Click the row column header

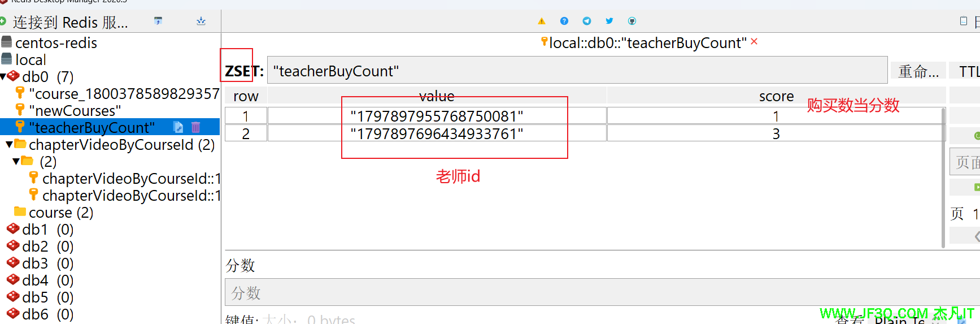tap(246, 96)
